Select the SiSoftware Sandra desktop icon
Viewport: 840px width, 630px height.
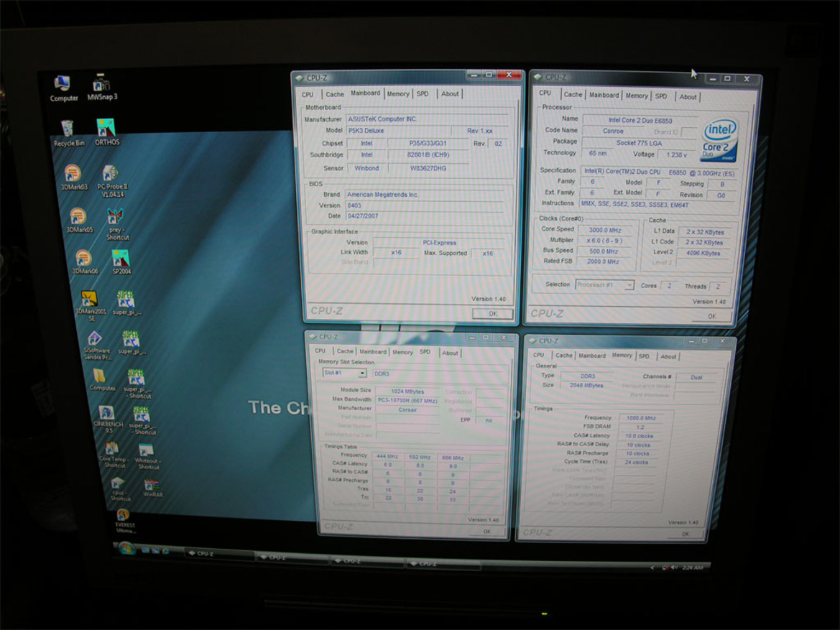pos(97,346)
